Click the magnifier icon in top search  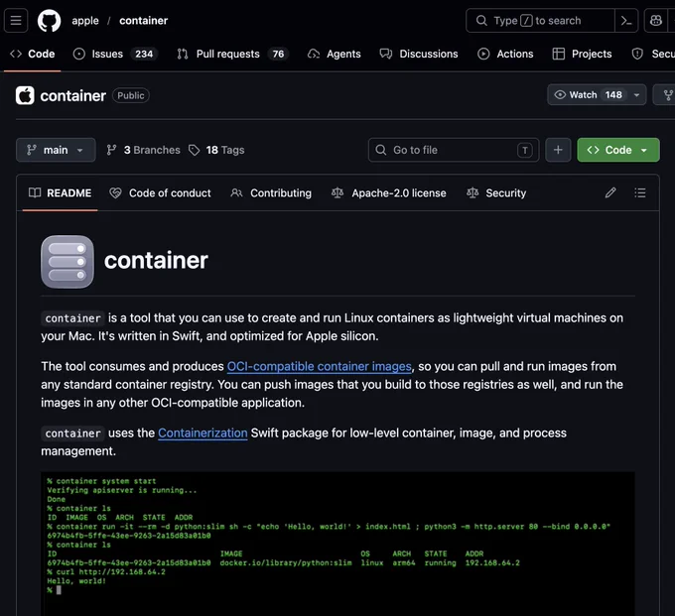point(481,20)
